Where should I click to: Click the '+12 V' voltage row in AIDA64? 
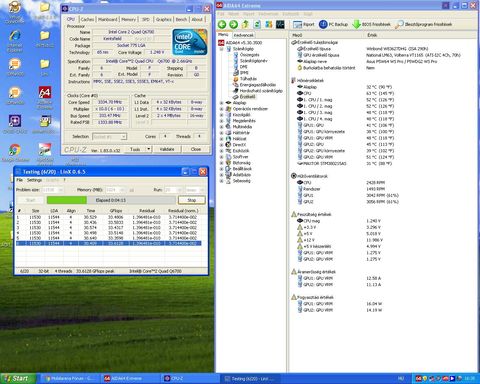pyautogui.click(x=340, y=240)
